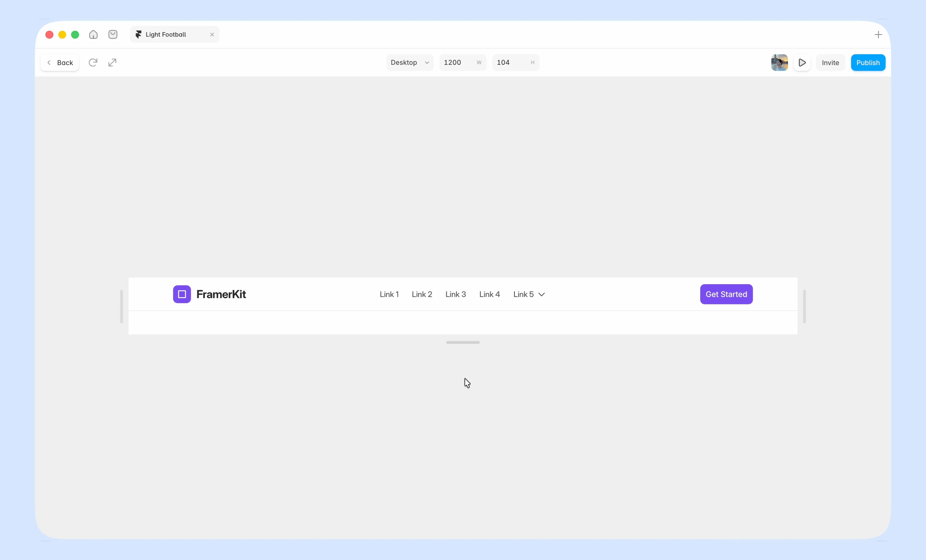926x560 pixels.
Task: Start preview with the play button
Action: (x=802, y=62)
